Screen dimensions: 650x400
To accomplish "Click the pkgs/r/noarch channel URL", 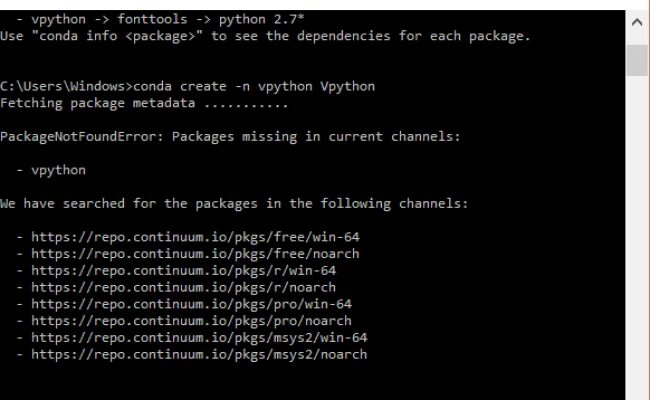I will 184,287.
